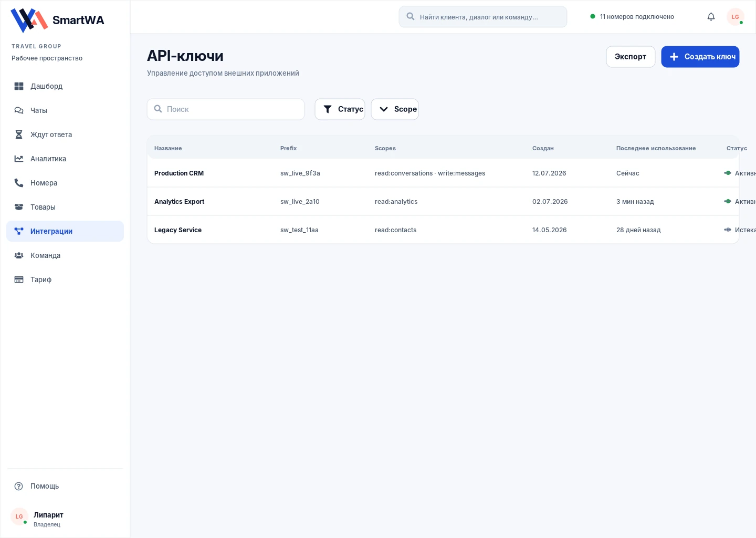
Task: Click the credit card icon beside Тариф
Action: (19, 280)
